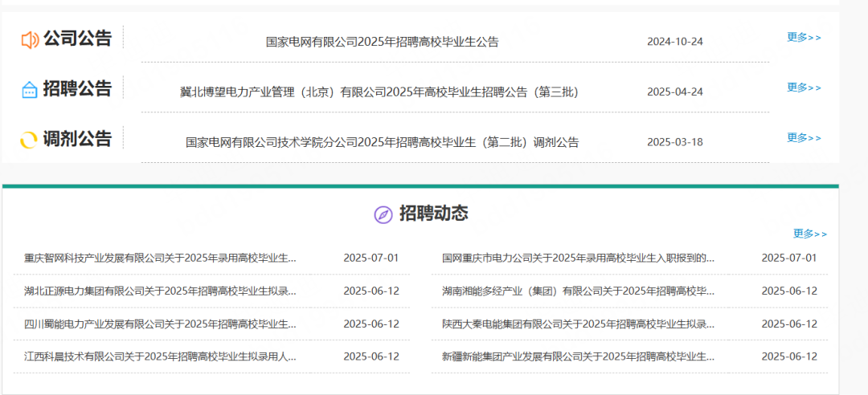Open 国家电网有限公司2025年招聘高校毕业生公告
Viewport: 868px width, 395px height.
[x=382, y=42]
